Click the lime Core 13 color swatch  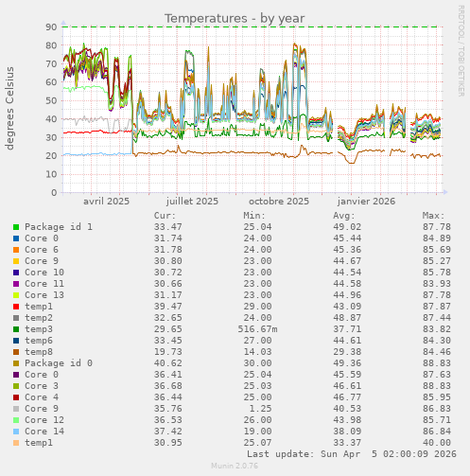(x=16, y=295)
